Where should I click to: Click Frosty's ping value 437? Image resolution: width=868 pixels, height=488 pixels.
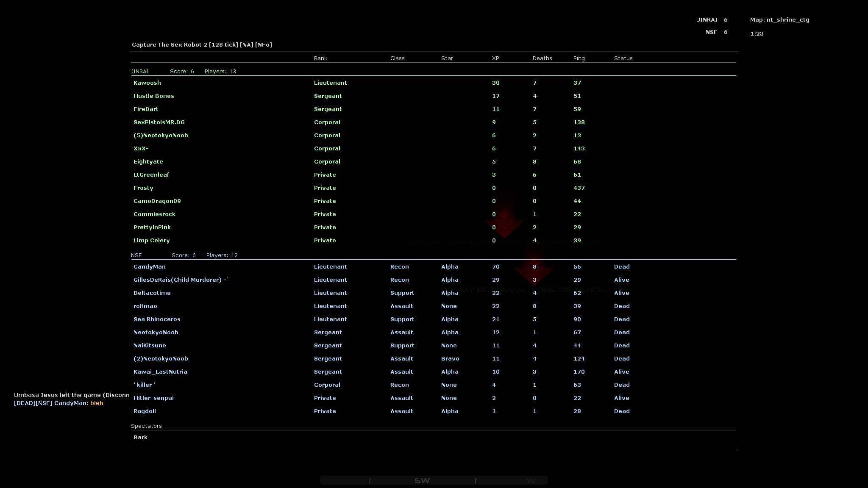pyautogui.click(x=579, y=188)
